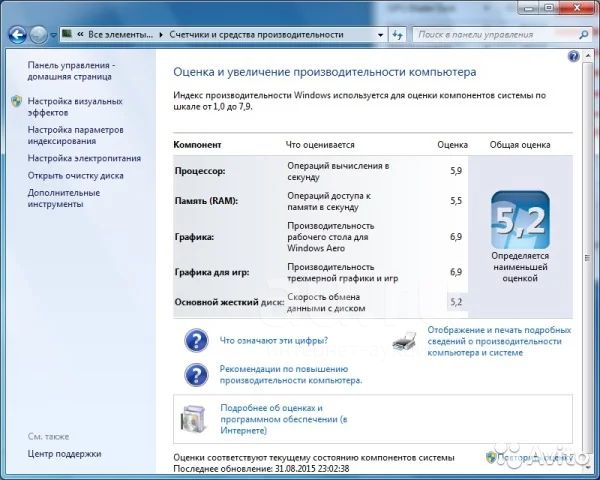This screenshot has width=600, height=480.
Task: Select the "Графика:" row label
Action: coord(194,237)
